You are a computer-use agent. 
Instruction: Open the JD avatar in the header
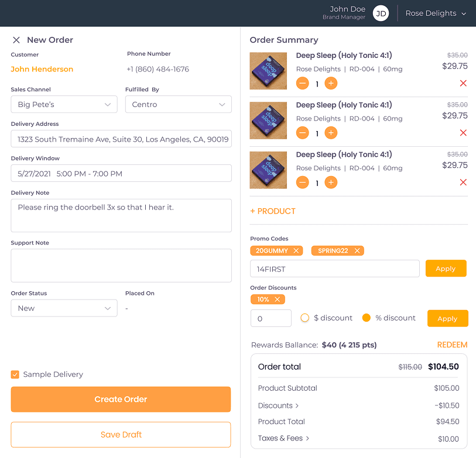[x=381, y=12]
